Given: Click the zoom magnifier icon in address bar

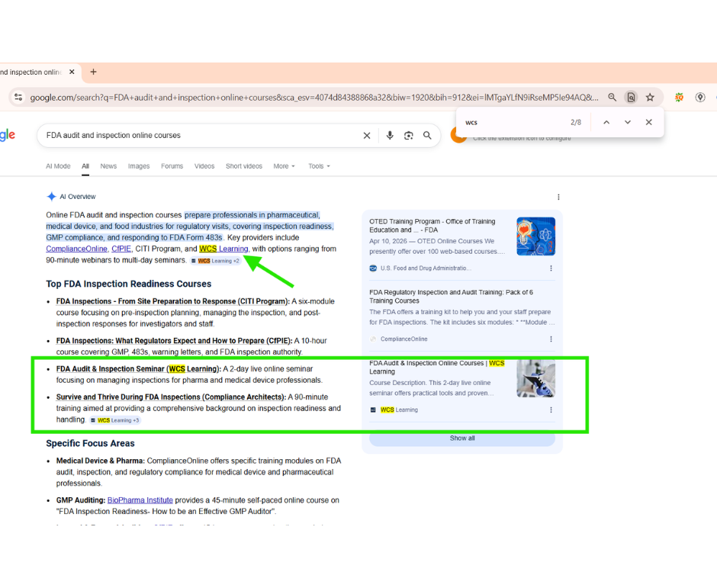Looking at the screenshot, I should (x=612, y=97).
